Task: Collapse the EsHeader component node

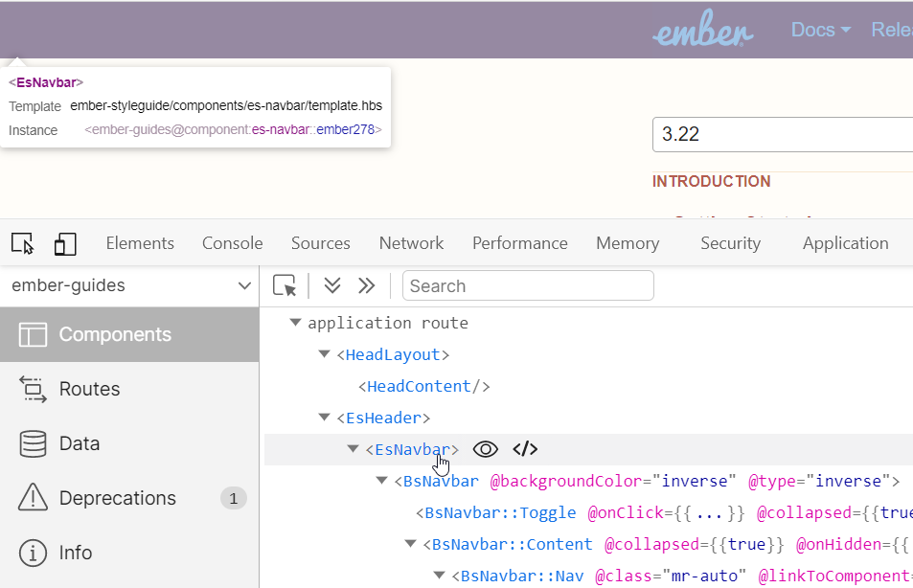Action: pyautogui.click(x=325, y=418)
